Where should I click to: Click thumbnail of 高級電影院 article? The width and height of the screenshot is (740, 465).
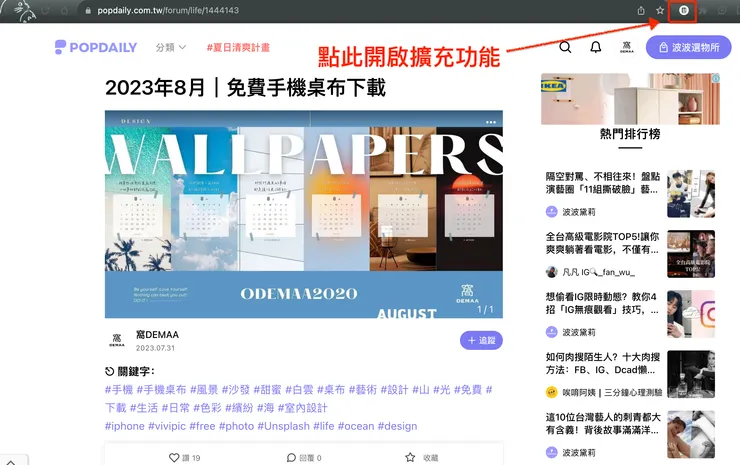691,254
